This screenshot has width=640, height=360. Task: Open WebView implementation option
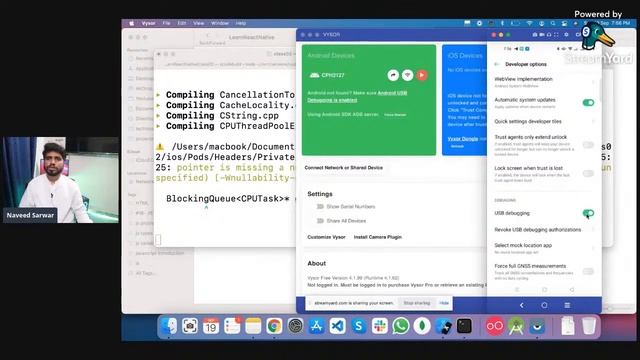click(544, 82)
